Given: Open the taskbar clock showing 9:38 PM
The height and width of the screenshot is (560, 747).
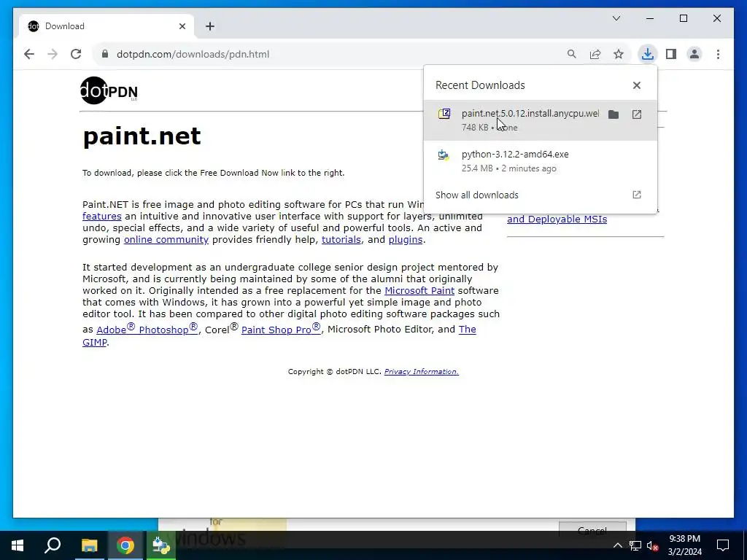Looking at the screenshot, I should pos(684,545).
